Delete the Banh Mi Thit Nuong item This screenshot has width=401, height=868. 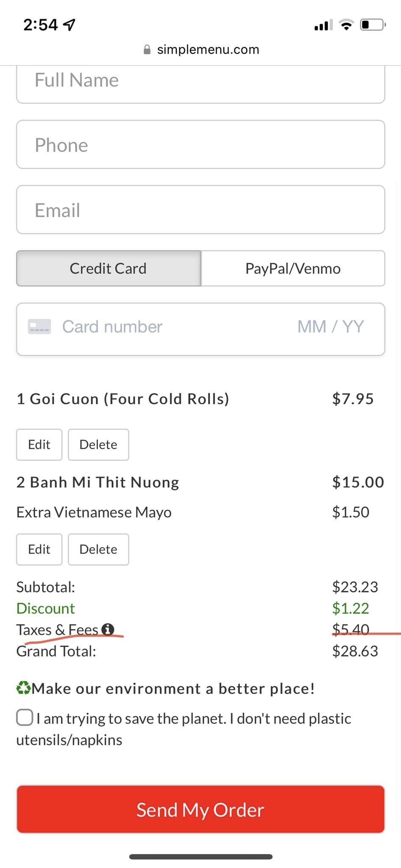point(98,549)
